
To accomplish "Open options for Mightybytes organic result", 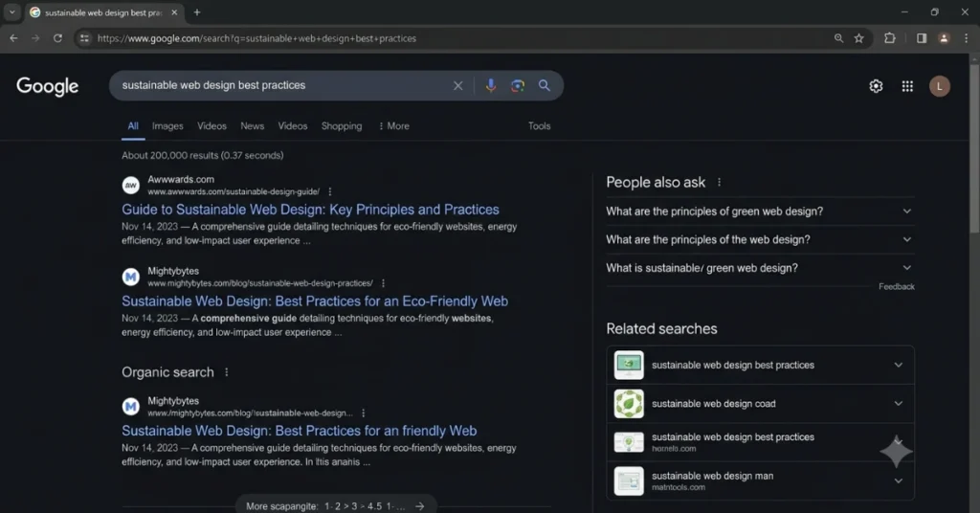I will (x=363, y=413).
